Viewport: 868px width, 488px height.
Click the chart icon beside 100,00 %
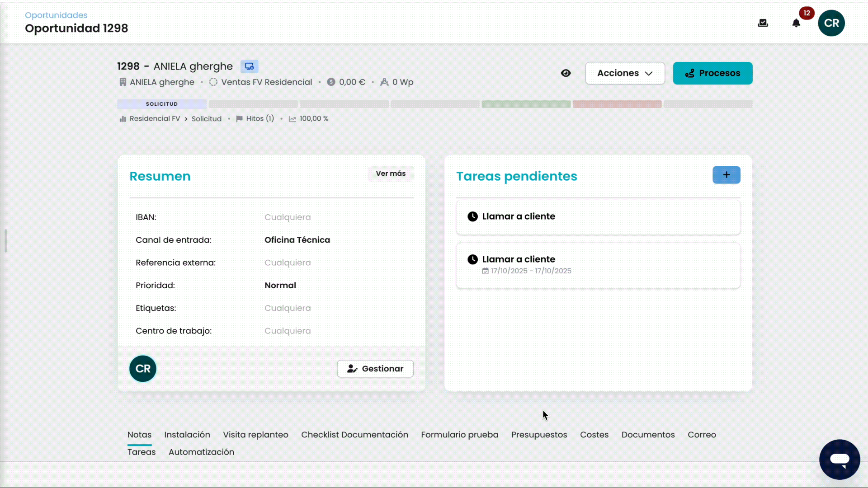292,119
